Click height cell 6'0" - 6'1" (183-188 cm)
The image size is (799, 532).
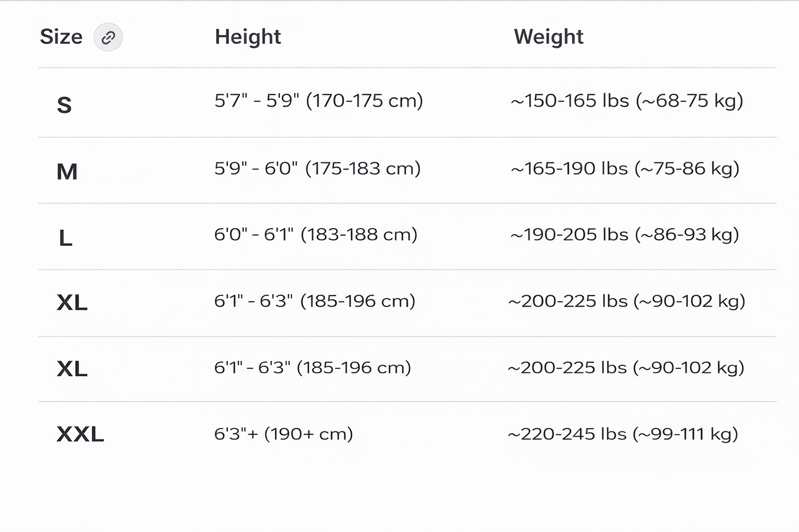pos(315,235)
